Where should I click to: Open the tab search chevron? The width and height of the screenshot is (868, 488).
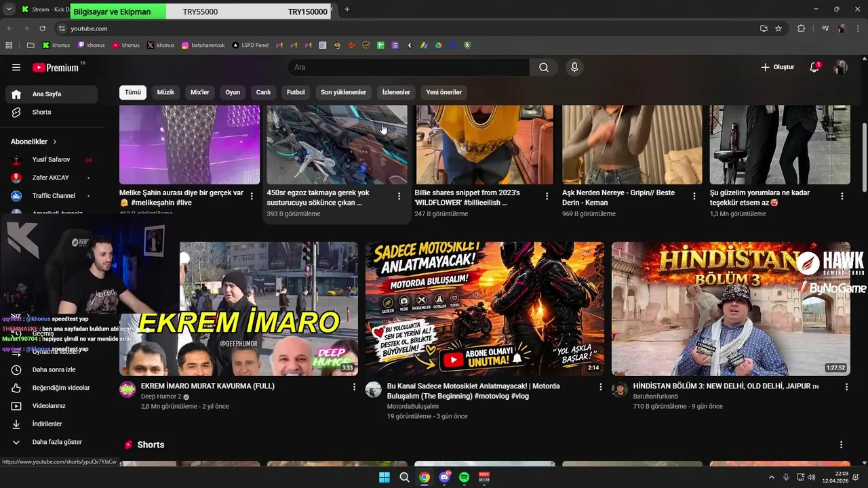pos(9,9)
